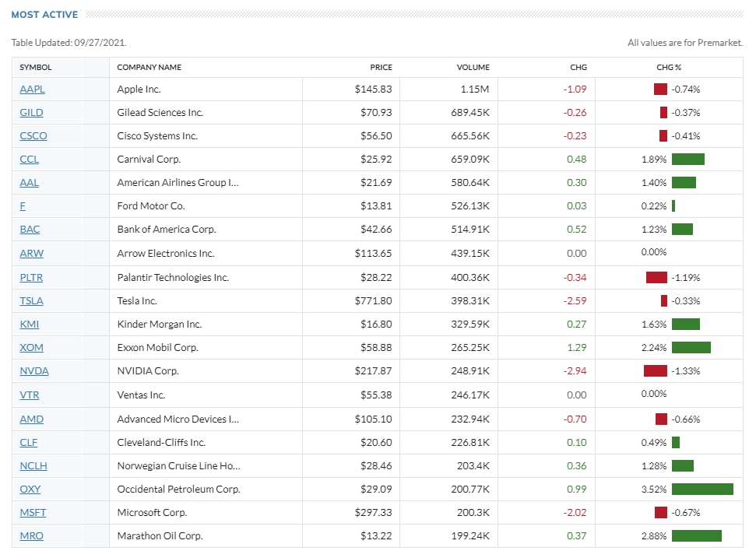The width and height of the screenshot is (756, 558).
Task: Open the CLF symbol link
Action: pos(29,442)
